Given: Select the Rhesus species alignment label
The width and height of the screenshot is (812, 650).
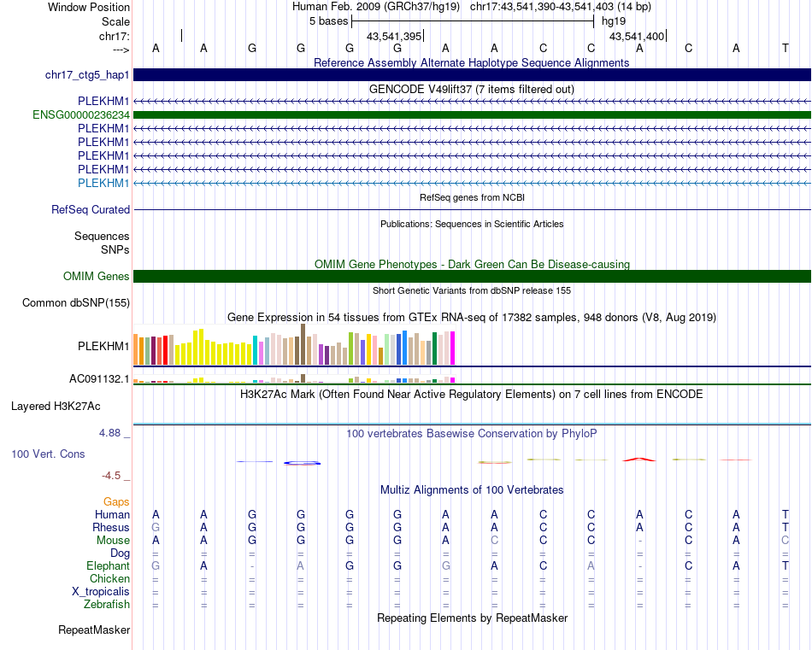Looking at the screenshot, I should pyautogui.click(x=111, y=527).
